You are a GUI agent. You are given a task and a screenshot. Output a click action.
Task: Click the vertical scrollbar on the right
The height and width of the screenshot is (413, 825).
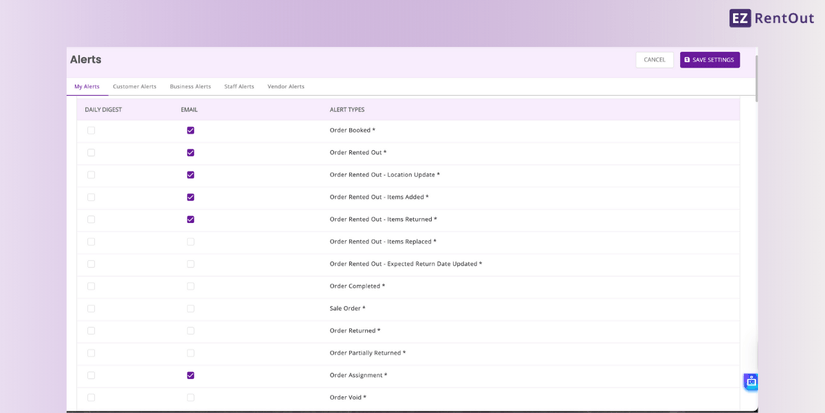756,78
